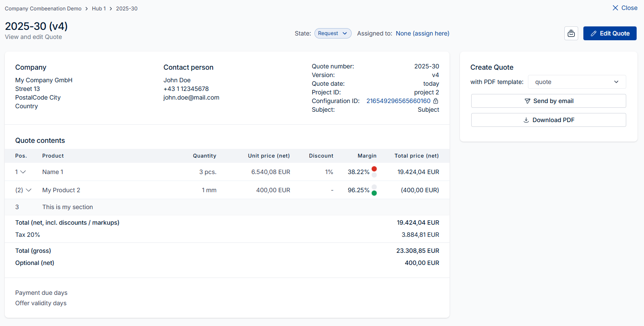Expand position 1 row chevron
This screenshot has width=644, height=326.
coord(23,172)
